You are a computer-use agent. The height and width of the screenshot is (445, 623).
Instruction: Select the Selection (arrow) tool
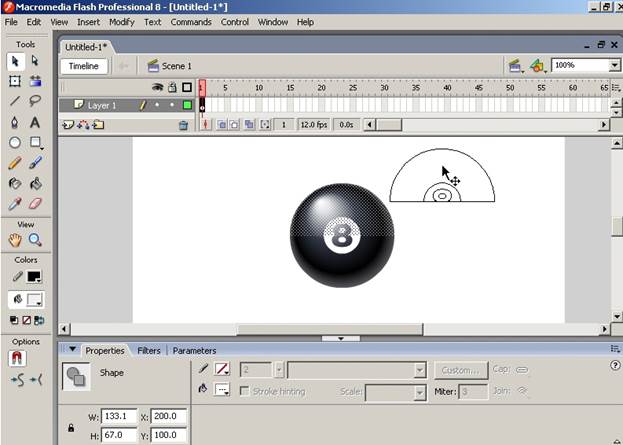15,62
